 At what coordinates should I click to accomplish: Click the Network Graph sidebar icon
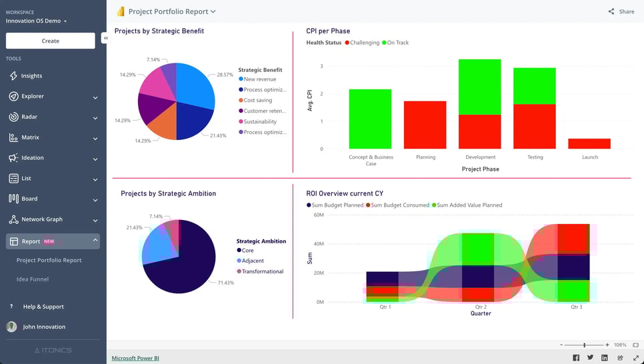click(x=13, y=219)
